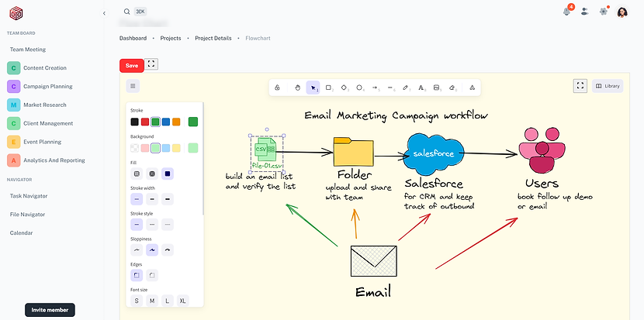644x320 pixels.
Task: Open the team members icon in header
Action: pyautogui.click(x=585, y=12)
